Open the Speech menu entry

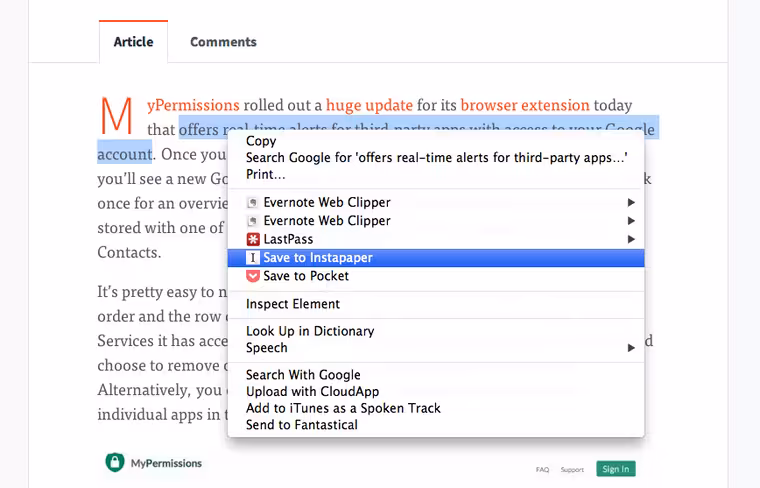tap(436, 347)
